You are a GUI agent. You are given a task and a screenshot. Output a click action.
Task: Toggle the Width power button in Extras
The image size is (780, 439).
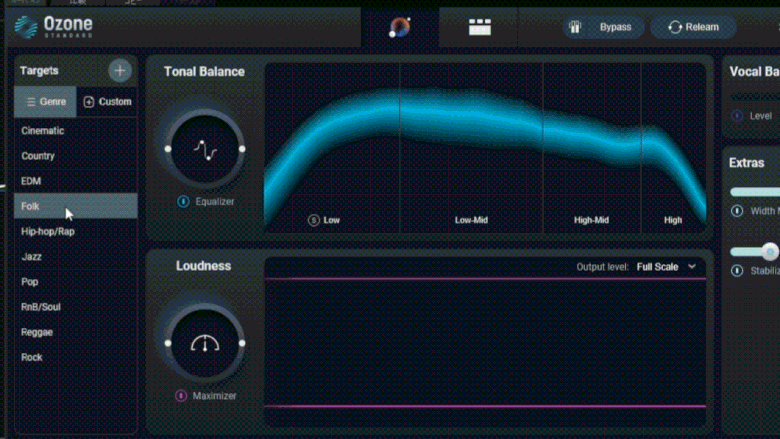tap(737, 211)
